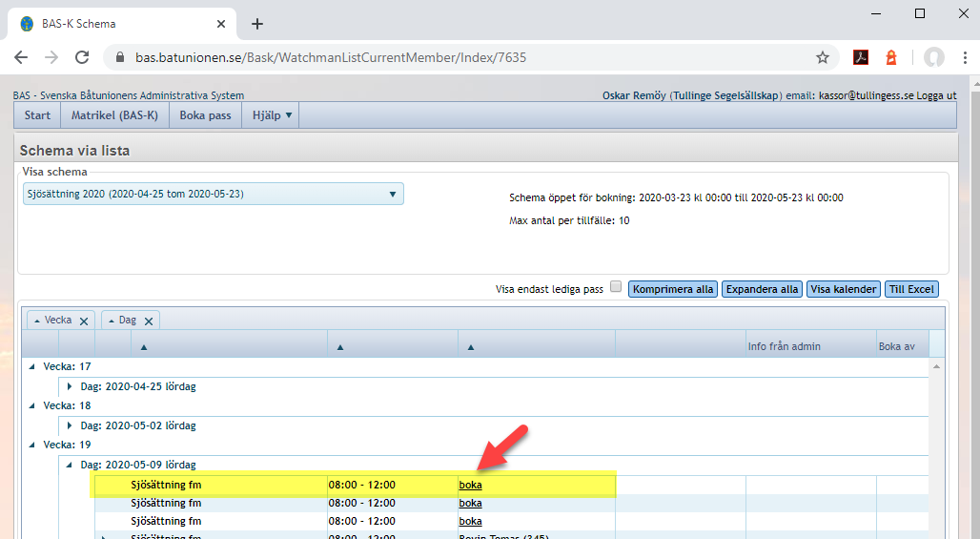Select the highlighted 'Sjösättning fm' row text
Viewport: 980px width, 539px height.
(x=166, y=485)
